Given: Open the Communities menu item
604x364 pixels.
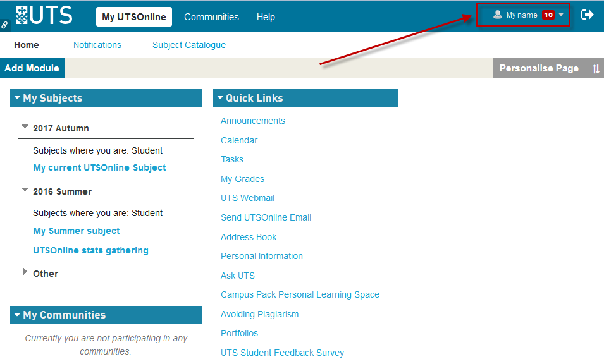Looking at the screenshot, I should (211, 17).
